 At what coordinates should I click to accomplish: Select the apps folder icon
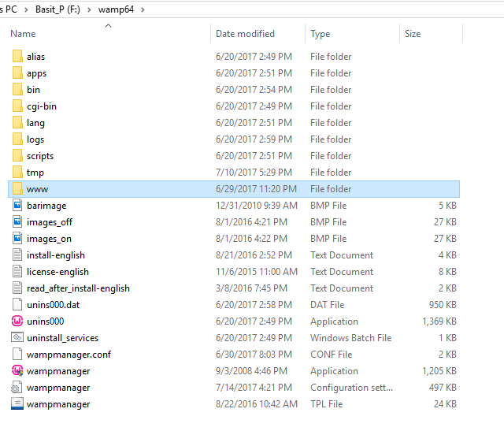click(17, 73)
